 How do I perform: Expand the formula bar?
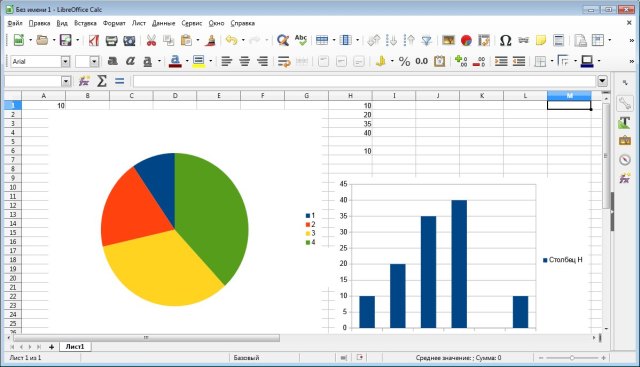coord(602,81)
